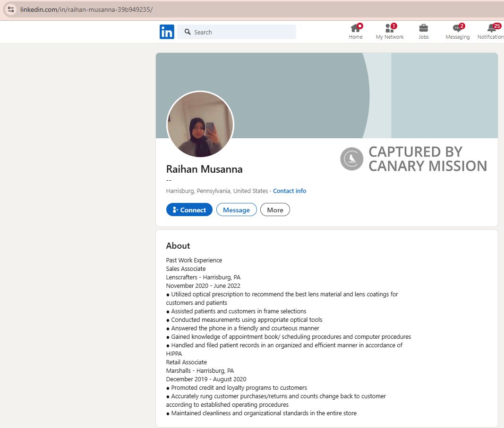Send a connection request with Connect
The image size is (504, 428).
point(189,210)
